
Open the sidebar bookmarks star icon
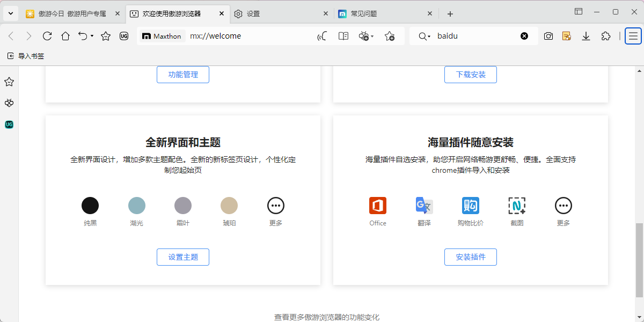pos(9,82)
